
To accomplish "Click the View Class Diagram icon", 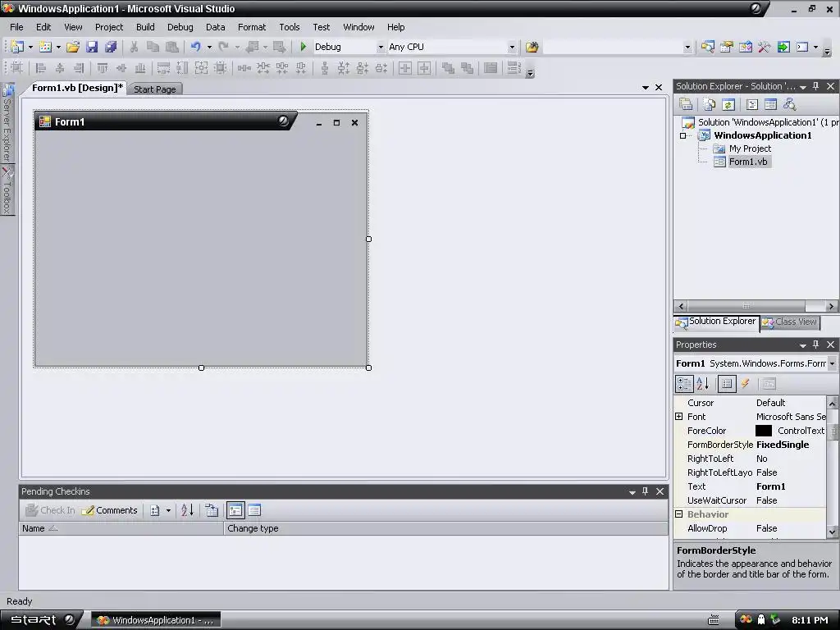I will pos(789,104).
